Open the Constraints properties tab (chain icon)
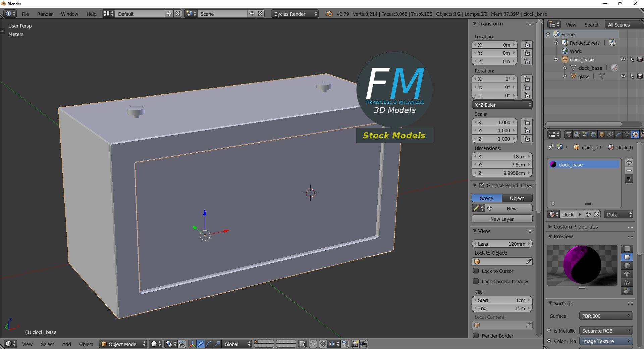 610,135
